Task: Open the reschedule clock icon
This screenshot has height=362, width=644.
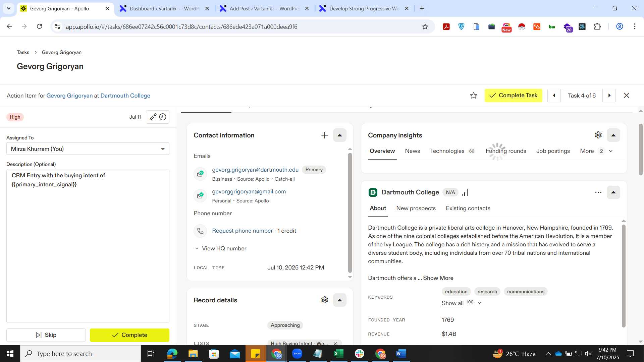Action: (x=163, y=117)
